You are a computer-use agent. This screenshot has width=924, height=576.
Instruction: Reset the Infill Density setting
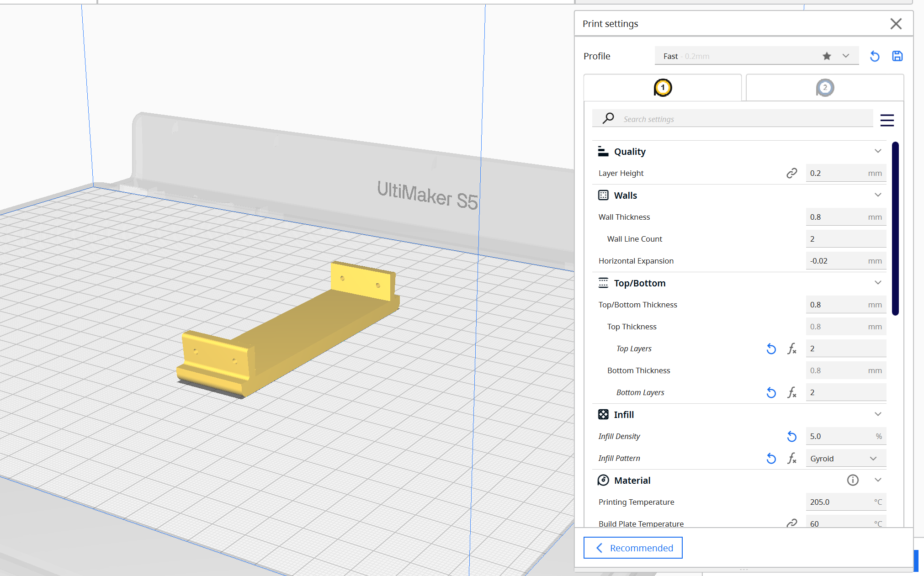(x=791, y=437)
